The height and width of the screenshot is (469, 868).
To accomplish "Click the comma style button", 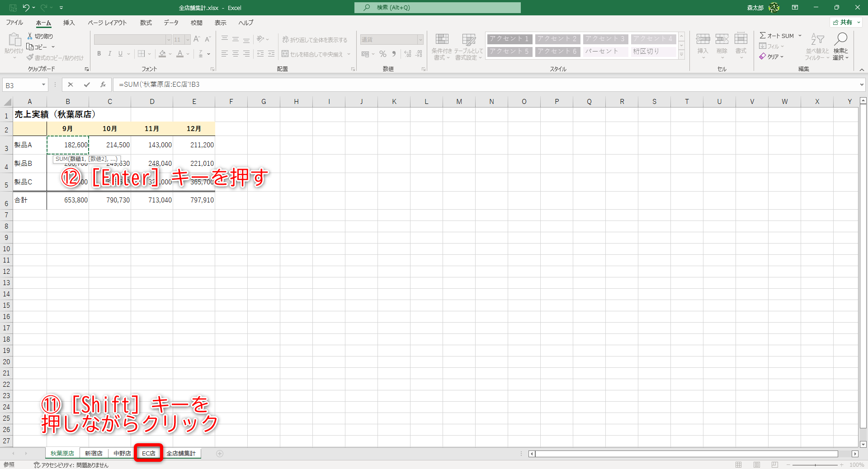I will point(394,54).
